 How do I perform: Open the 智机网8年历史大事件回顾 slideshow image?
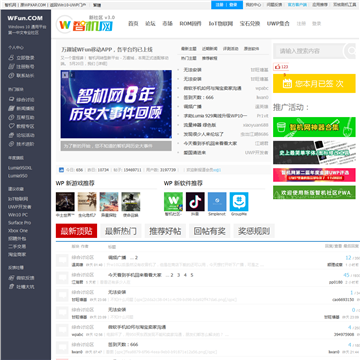(x=116, y=104)
